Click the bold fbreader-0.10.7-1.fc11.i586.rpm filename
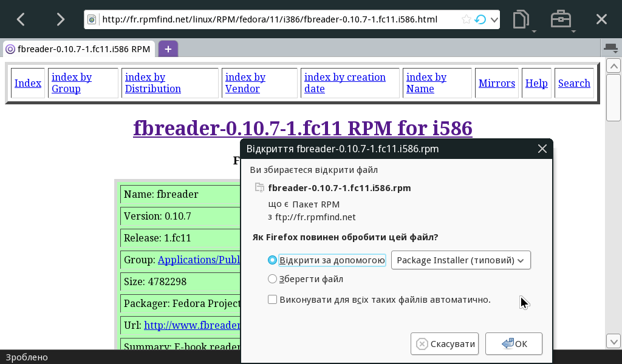Image resolution: width=622 pixels, height=364 pixels. click(340, 187)
